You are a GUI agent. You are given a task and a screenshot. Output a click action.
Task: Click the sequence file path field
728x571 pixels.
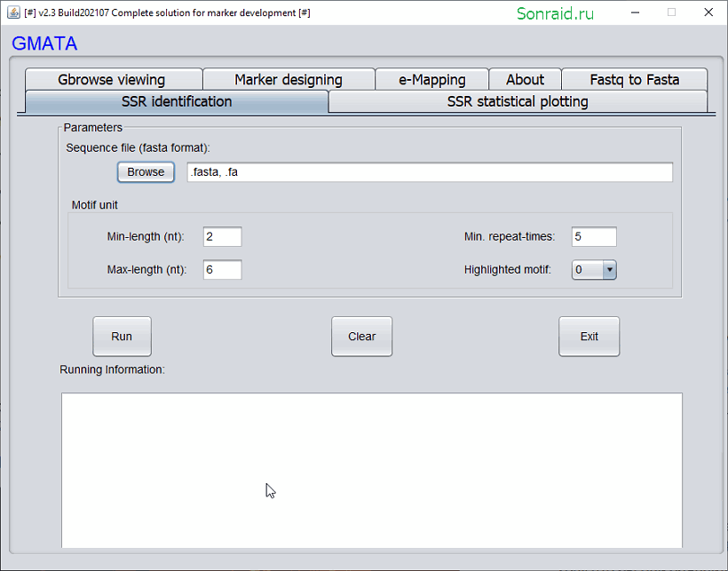click(x=430, y=172)
